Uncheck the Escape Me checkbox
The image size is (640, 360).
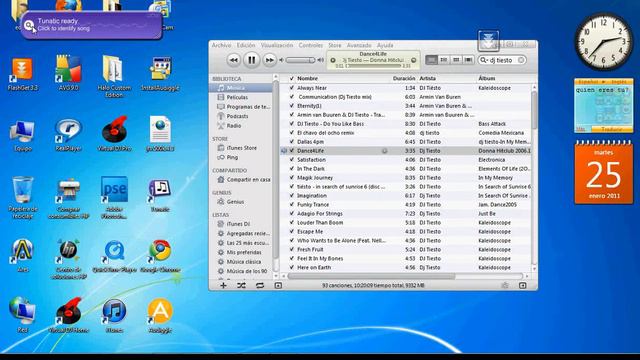291,231
